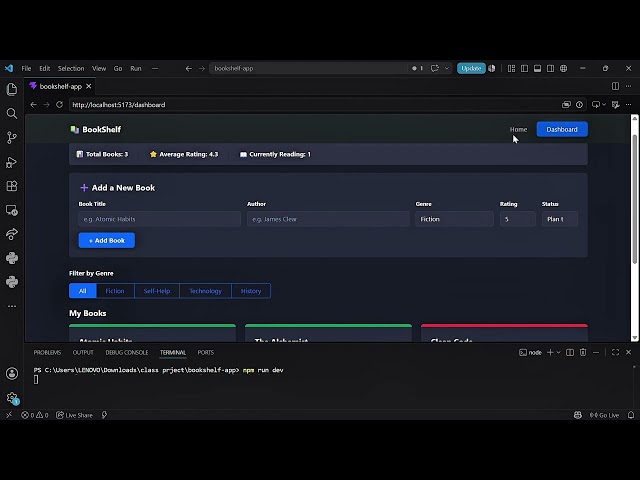Click the chat icon in the search bar
The width and height of the screenshot is (640, 480).
435,69
